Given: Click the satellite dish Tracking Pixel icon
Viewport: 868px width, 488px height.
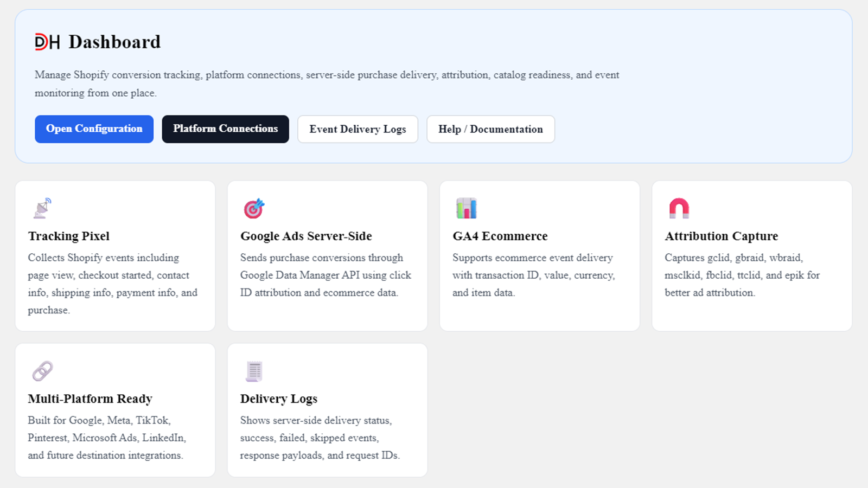Looking at the screenshot, I should click(x=42, y=208).
